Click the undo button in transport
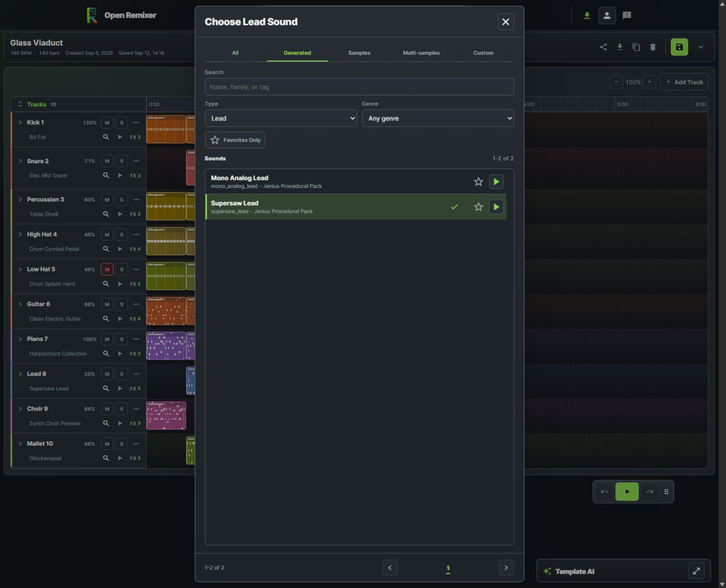The image size is (726, 588). point(604,492)
